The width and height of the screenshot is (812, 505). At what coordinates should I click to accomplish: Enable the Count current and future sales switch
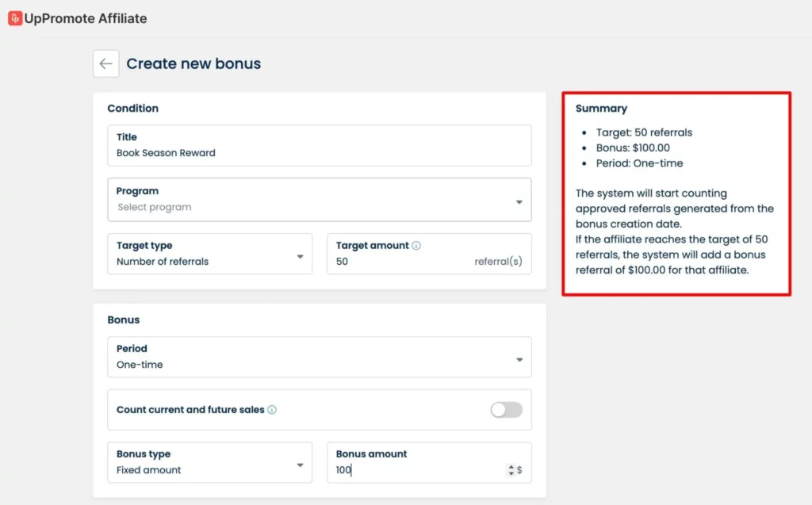tap(506, 410)
